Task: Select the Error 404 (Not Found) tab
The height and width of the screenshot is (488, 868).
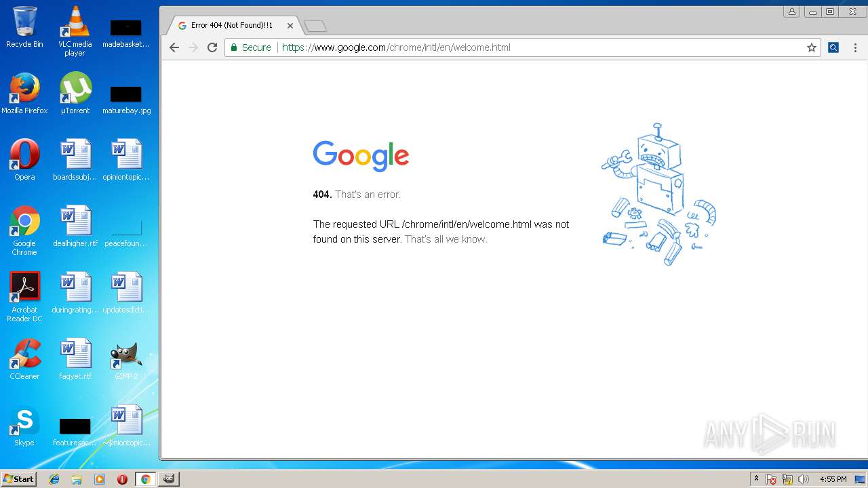Action: click(232, 26)
